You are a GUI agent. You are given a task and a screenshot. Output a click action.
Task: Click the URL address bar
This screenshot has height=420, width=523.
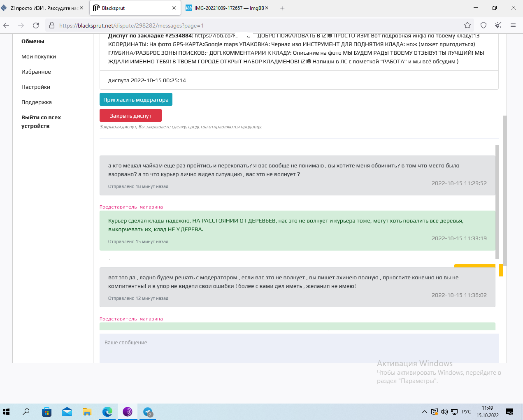coord(259,25)
